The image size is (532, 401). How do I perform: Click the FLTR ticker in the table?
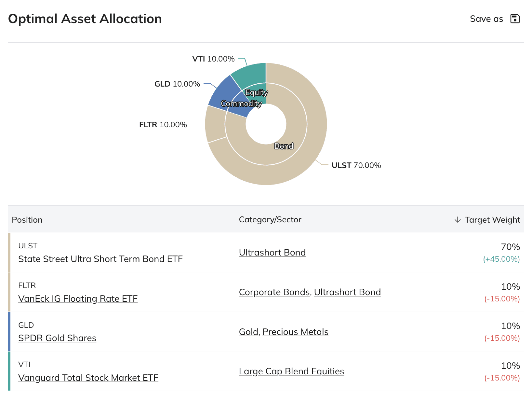click(27, 285)
